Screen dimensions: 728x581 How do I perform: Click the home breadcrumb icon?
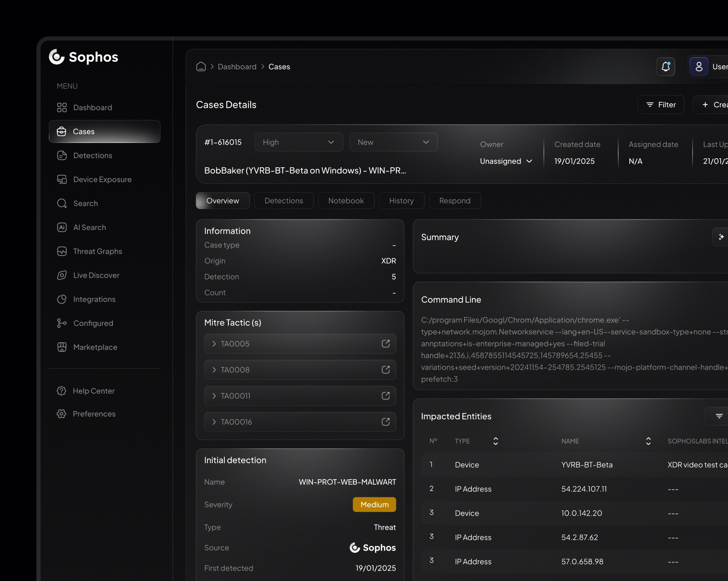[x=201, y=67]
